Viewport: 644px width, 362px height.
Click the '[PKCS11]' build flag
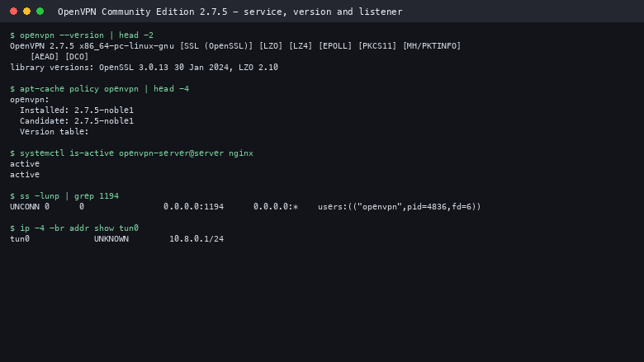pos(377,46)
